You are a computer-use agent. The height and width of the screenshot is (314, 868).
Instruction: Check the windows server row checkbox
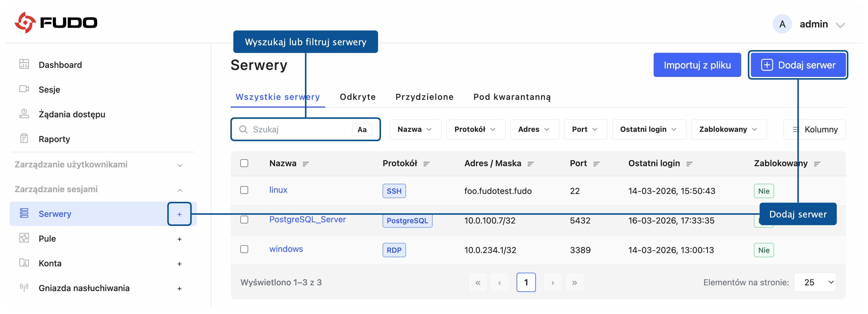(244, 249)
